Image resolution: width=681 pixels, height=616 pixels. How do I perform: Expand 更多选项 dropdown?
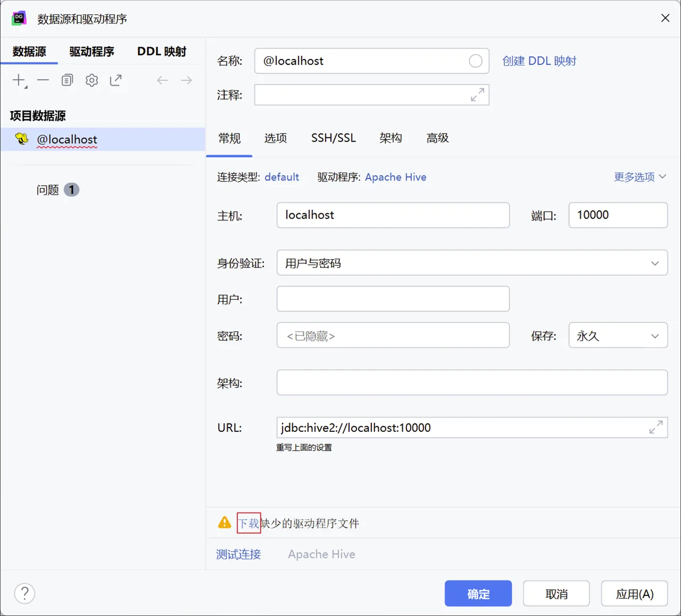[x=640, y=177]
